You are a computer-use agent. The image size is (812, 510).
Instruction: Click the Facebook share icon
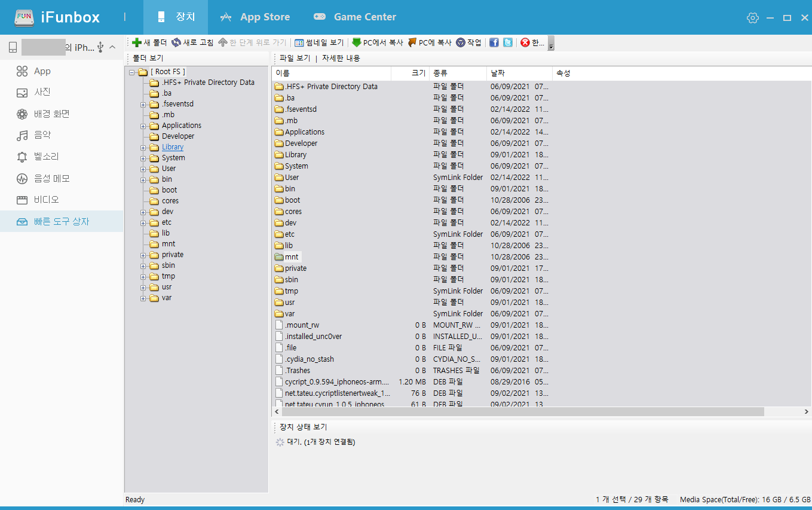tap(494, 42)
